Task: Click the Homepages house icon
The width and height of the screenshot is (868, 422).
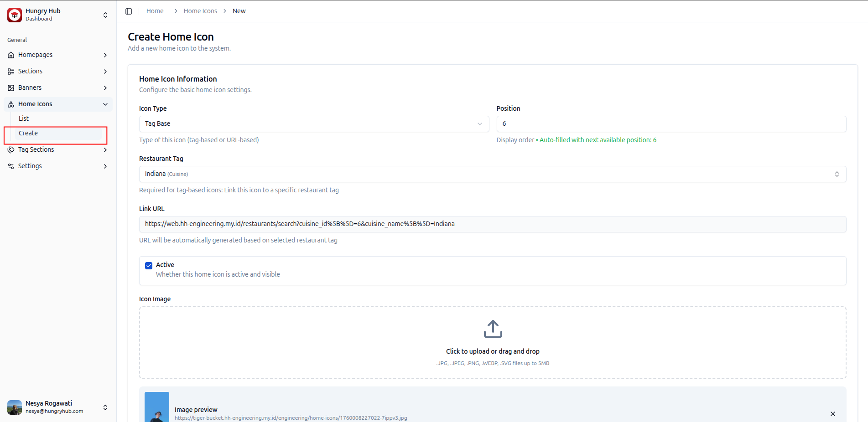Action: (x=11, y=55)
